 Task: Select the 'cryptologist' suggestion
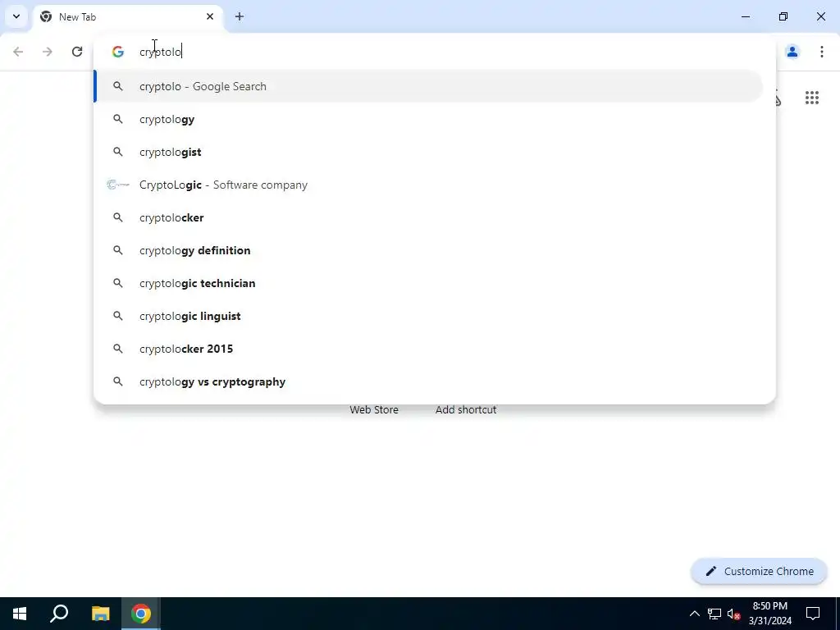[x=428, y=152]
